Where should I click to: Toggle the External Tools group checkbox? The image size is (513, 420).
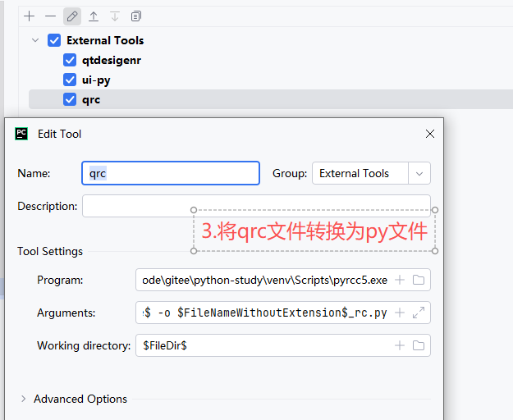[x=54, y=40]
